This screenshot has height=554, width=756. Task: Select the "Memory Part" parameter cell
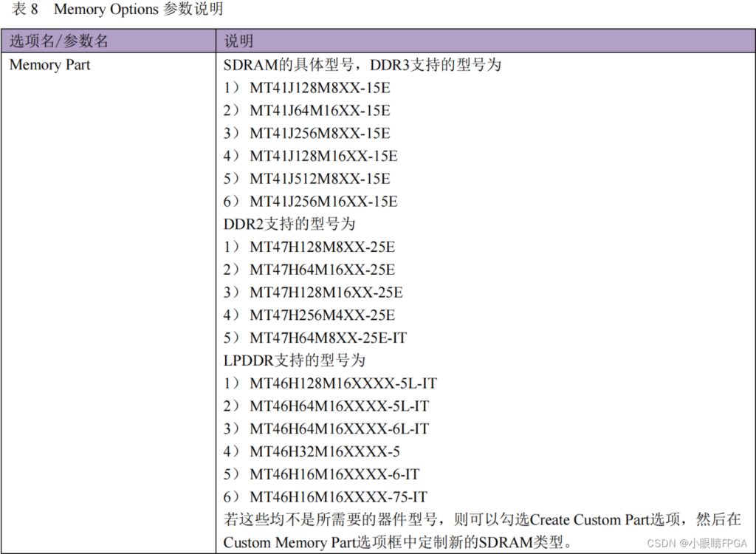(x=49, y=65)
